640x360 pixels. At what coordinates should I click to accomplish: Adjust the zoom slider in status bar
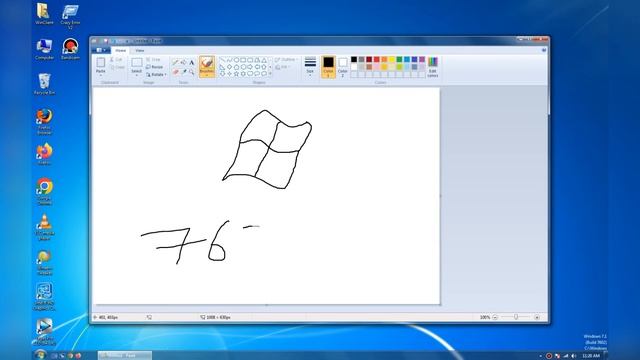point(516,317)
